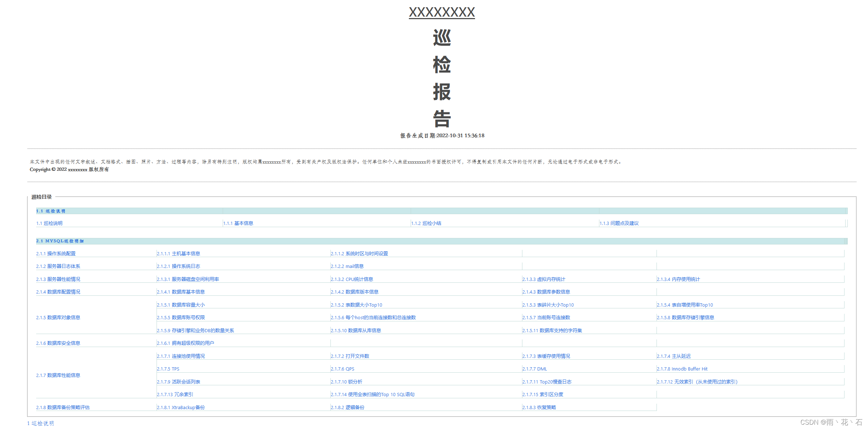Viewport: 868px width, 429px height.
Task: Open 2.1.5.8 数据库存储引擎信息 link
Action: tap(686, 318)
